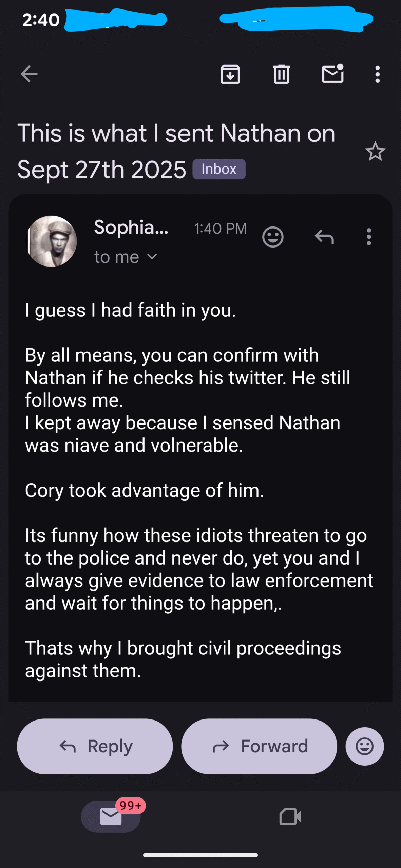Tap the sender name Sophia
401x868 pixels.
pos(131,227)
